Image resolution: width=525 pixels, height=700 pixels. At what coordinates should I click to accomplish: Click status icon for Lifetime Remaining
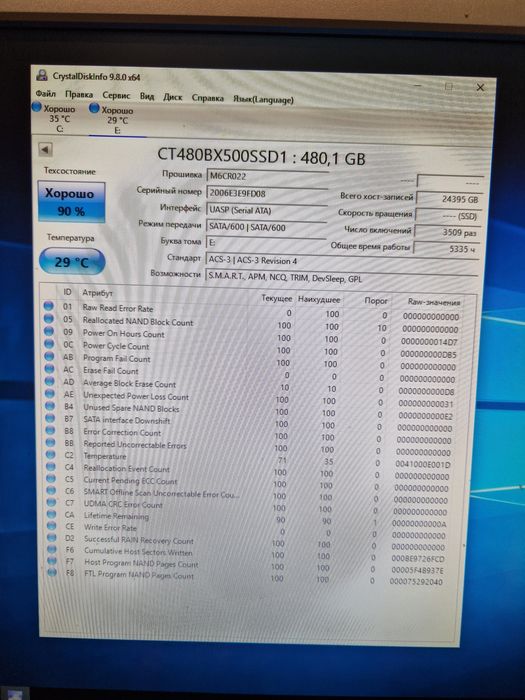(52, 514)
